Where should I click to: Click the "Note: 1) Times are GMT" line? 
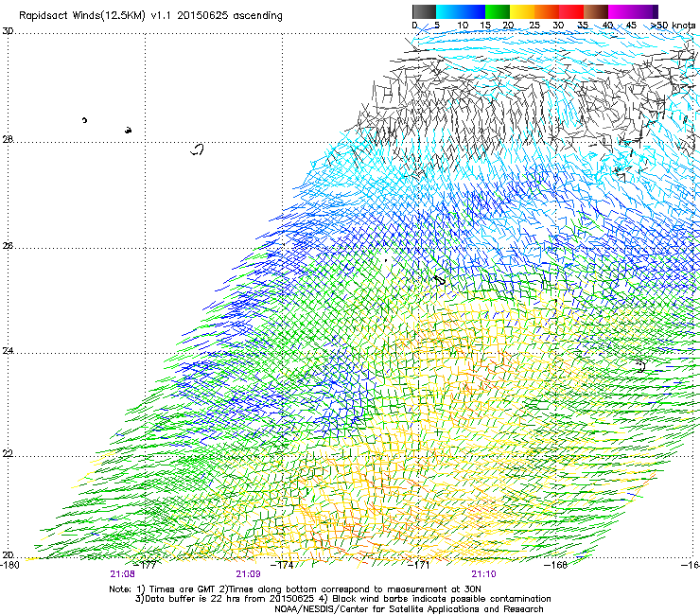point(294,589)
